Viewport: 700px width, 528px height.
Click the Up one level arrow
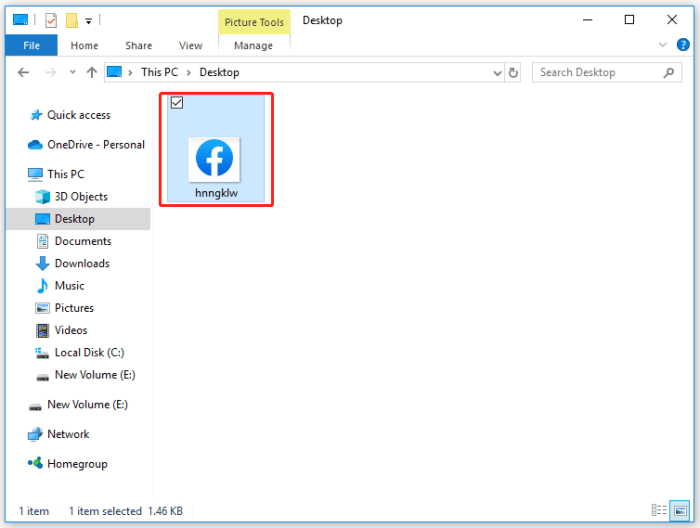pyautogui.click(x=92, y=72)
